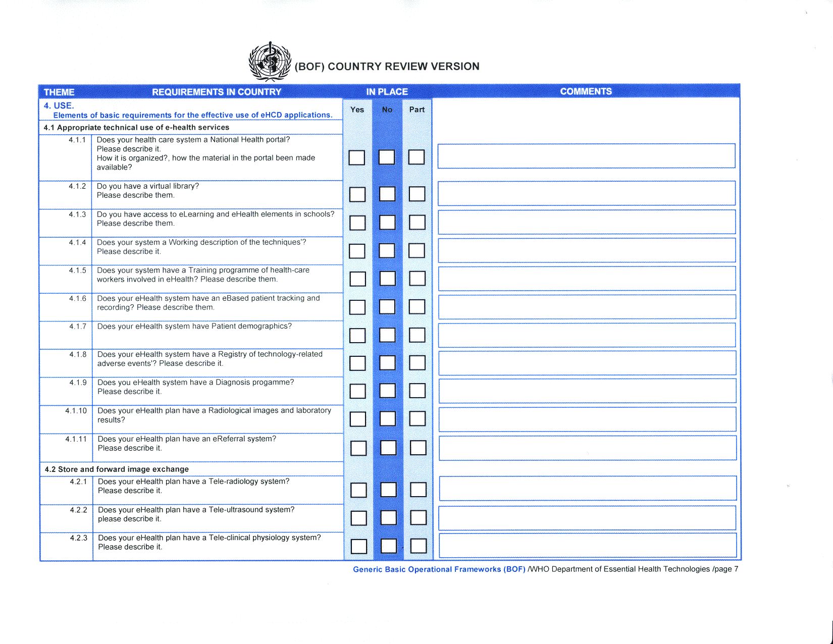Tick No for 4.1.9 Diagnosis programme
Viewport: 833px width, 644px height.
[387, 391]
